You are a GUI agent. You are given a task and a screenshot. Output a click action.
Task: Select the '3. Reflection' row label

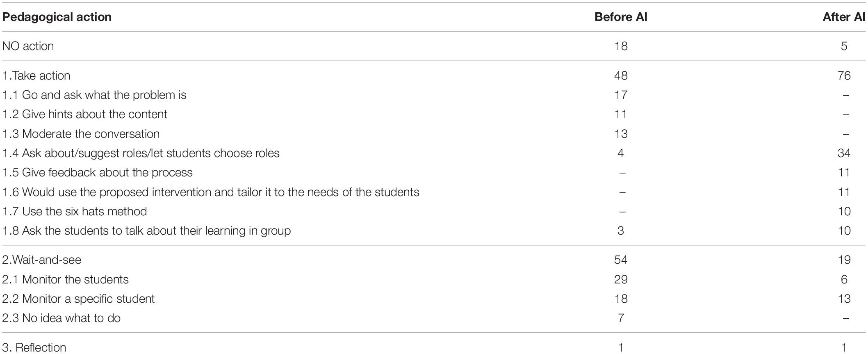(34, 347)
